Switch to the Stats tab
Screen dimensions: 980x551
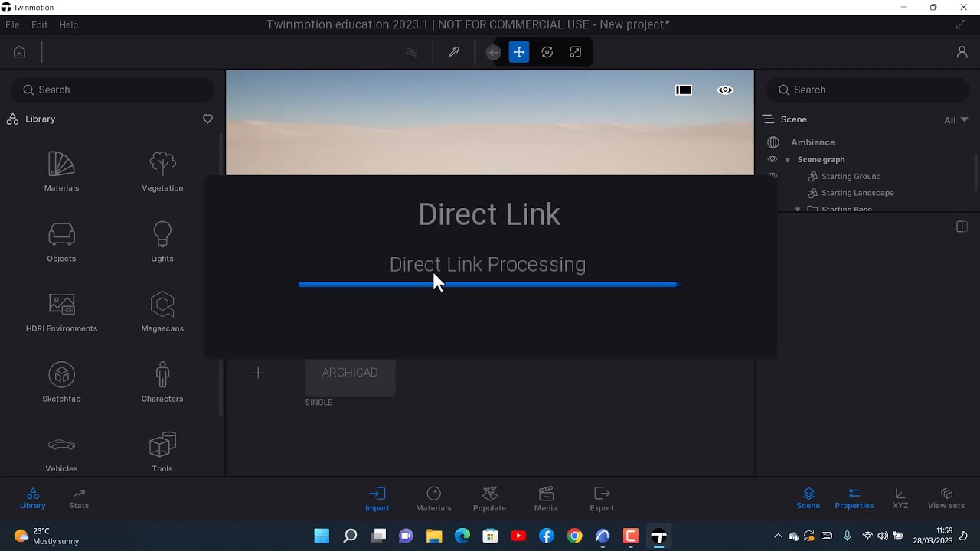click(x=79, y=498)
